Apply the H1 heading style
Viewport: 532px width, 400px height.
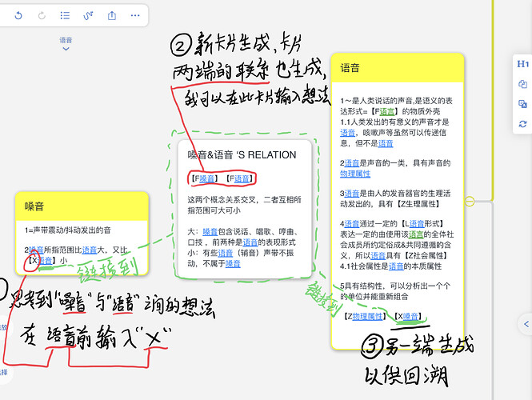tap(522, 64)
